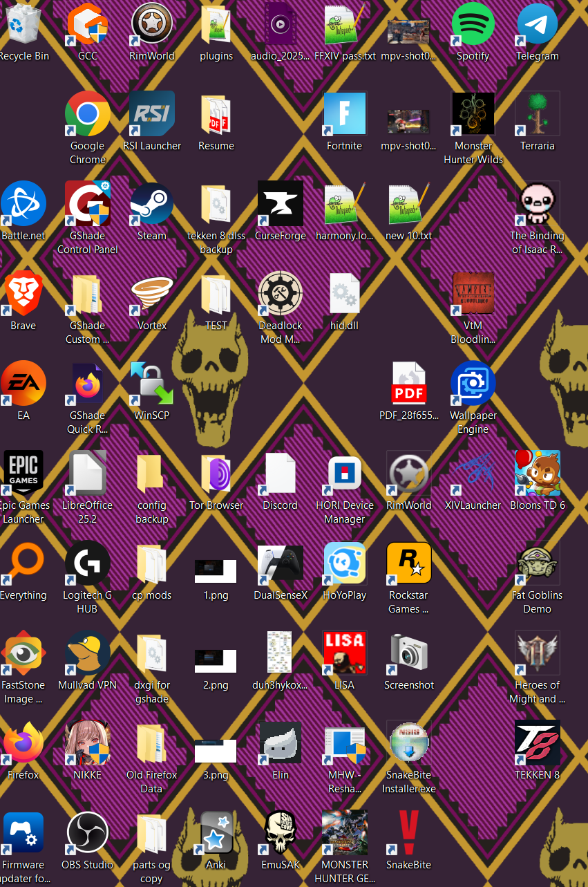Select the Battle.net shortcut

[x=23, y=204]
